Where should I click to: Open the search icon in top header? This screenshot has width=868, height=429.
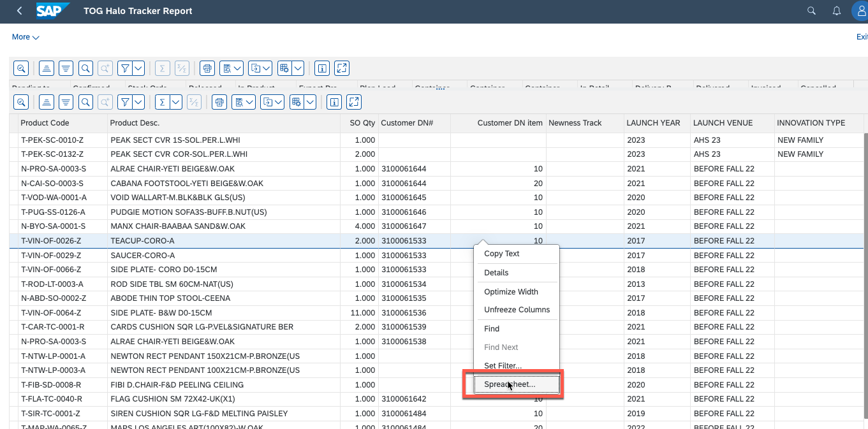coord(811,11)
